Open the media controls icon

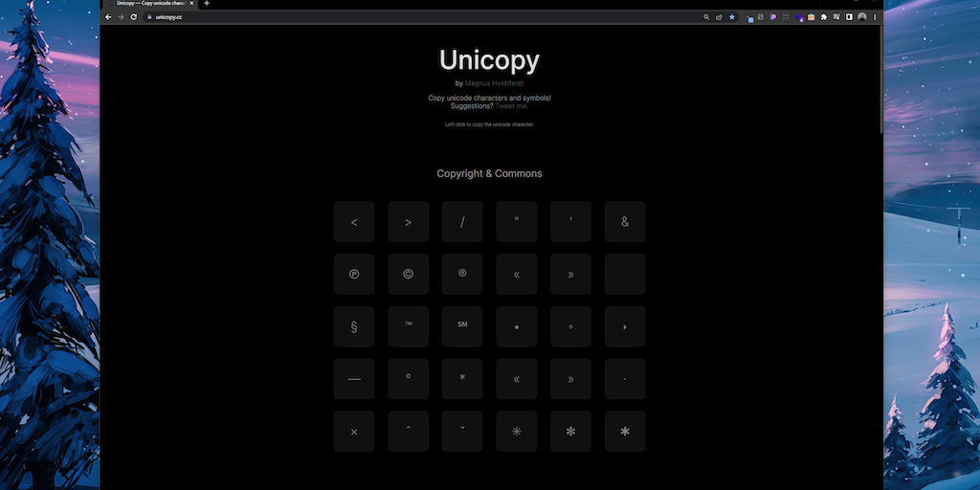click(x=836, y=17)
